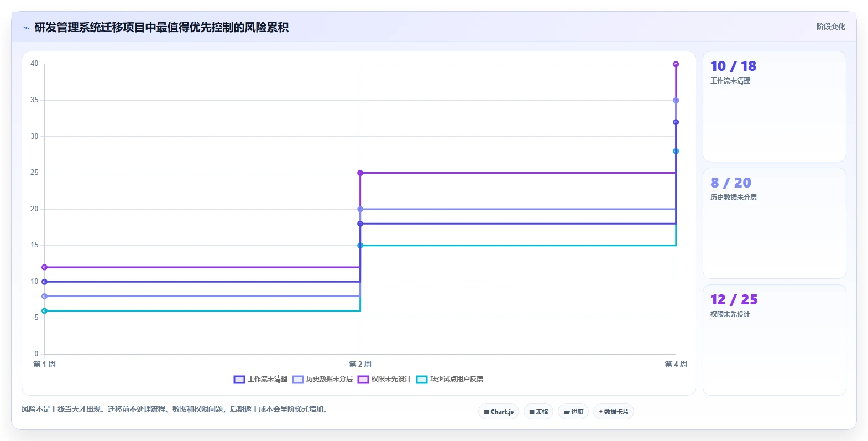The height and width of the screenshot is (441, 868).
Task: Click the chart title 研发管理系统迁移项目 heading
Action: [x=161, y=28]
